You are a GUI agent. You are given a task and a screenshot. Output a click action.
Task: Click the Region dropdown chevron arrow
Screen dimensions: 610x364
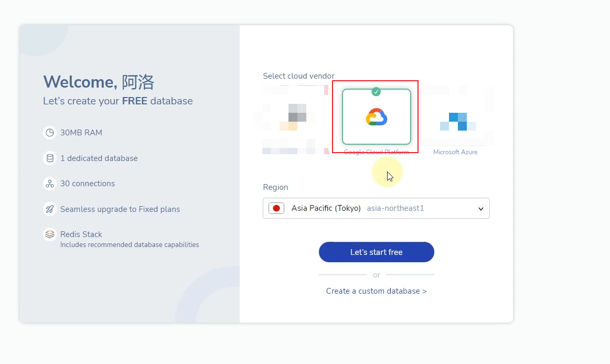click(x=481, y=209)
